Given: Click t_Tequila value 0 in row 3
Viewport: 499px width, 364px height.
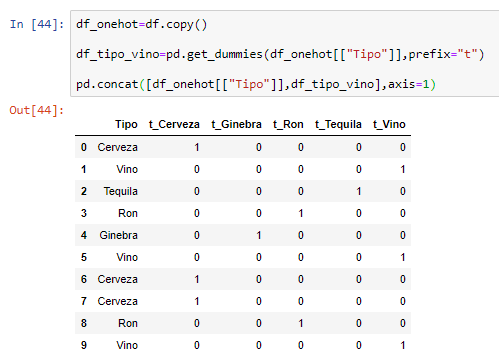Looking at the screenshot, I should 359,213.
